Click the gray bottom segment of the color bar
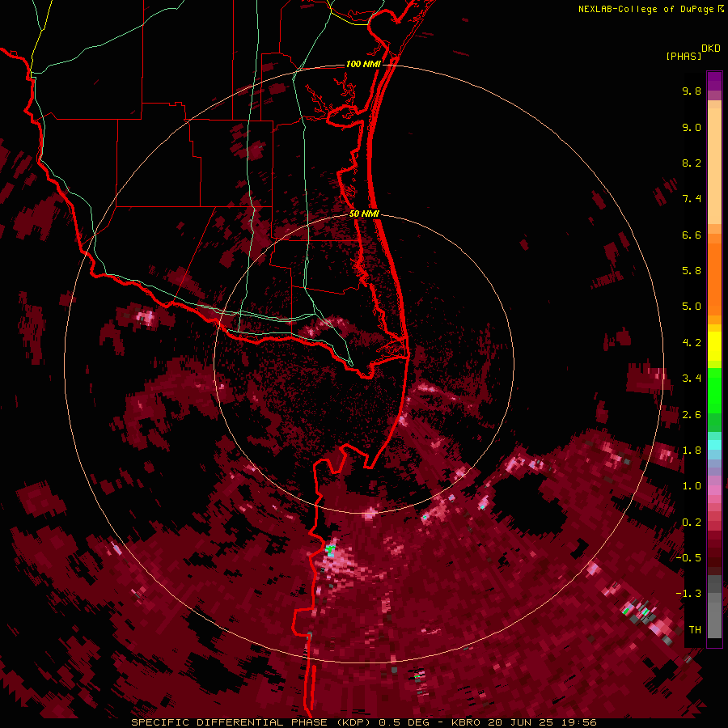The image size is (728, 728). tap(714, 608)
